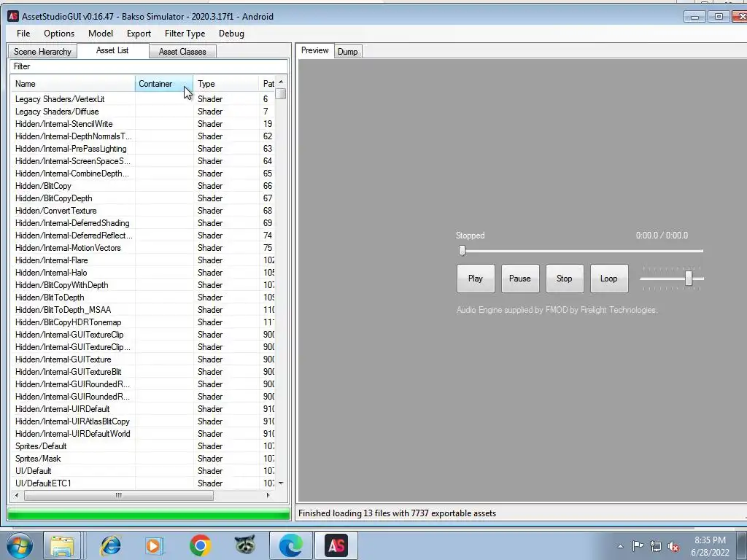Click the audio progress slider handle

click(x=462, y=251)
